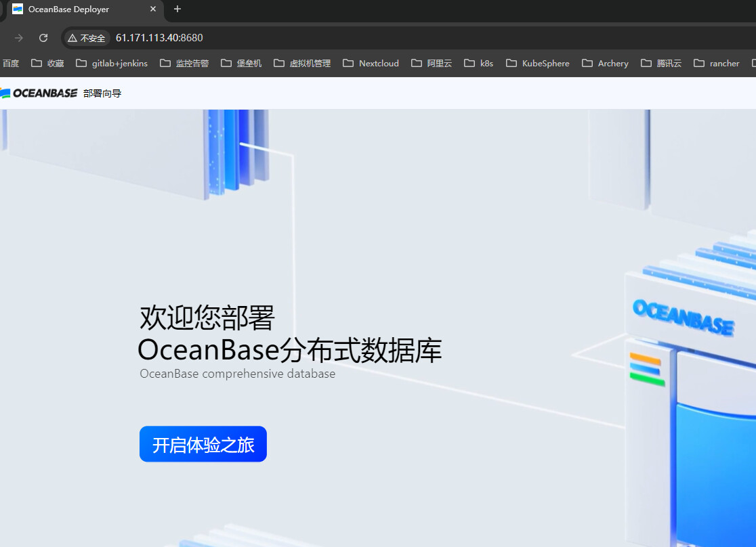Open the rancher bookmark folder
The image size is (756, 547).
[x=717, y=63]
